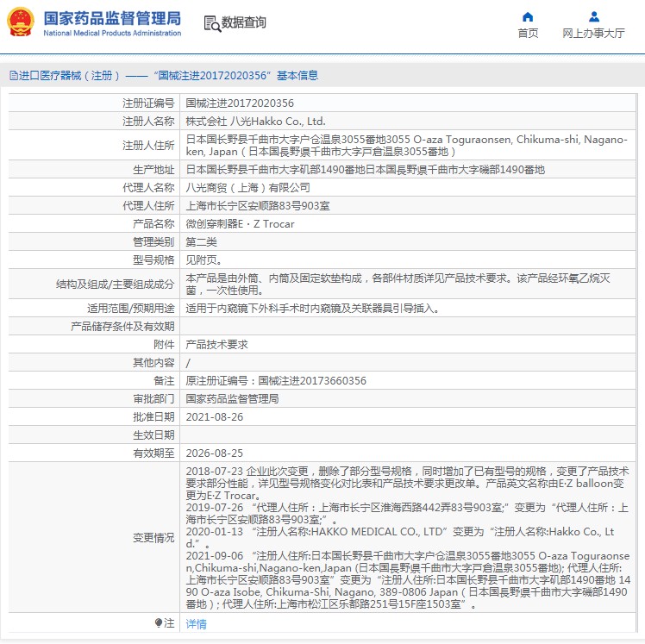The width and height of the screenshot is (645, 644).
Task: Click change entry dated 2019-07-26
Action: (407, 514)
